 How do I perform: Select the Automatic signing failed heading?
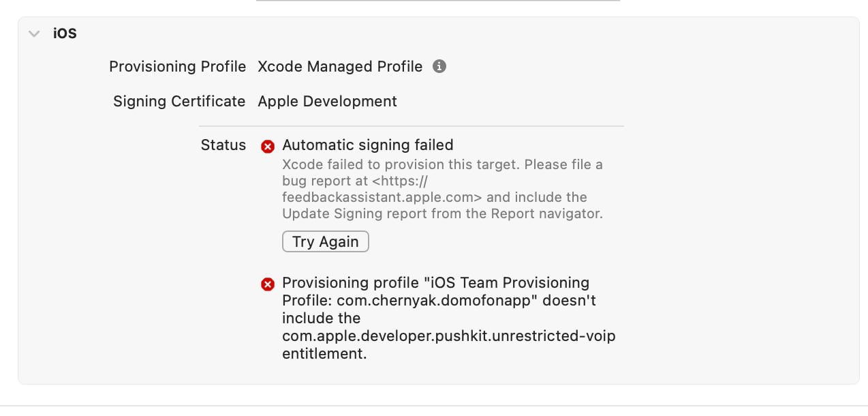[368, 145]
